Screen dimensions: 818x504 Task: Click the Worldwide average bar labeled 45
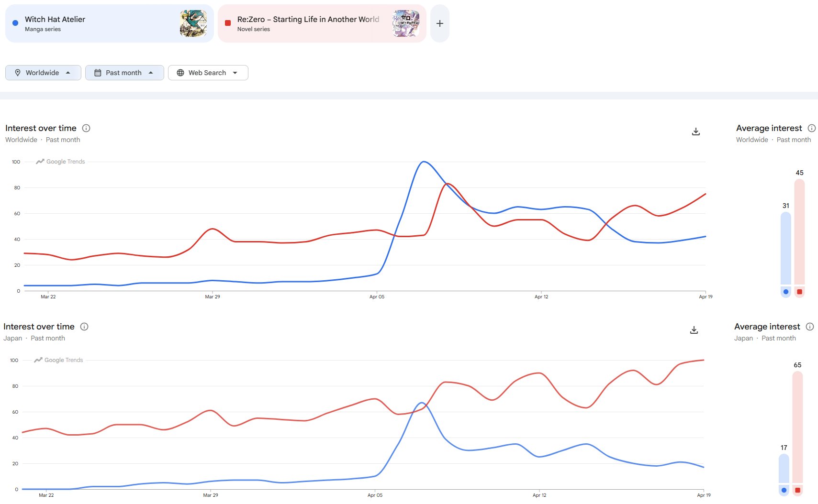tap(799, 232)
